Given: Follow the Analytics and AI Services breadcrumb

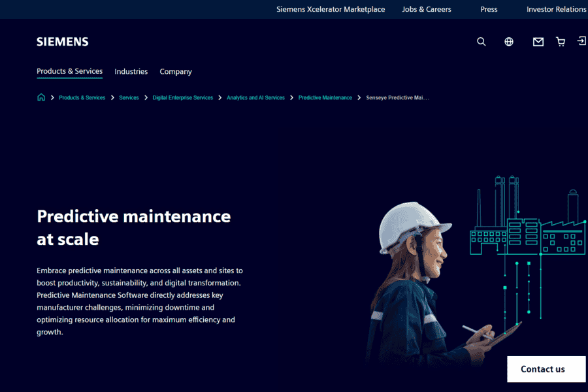Looking at the screenshot, I should (x=255, y=97).
